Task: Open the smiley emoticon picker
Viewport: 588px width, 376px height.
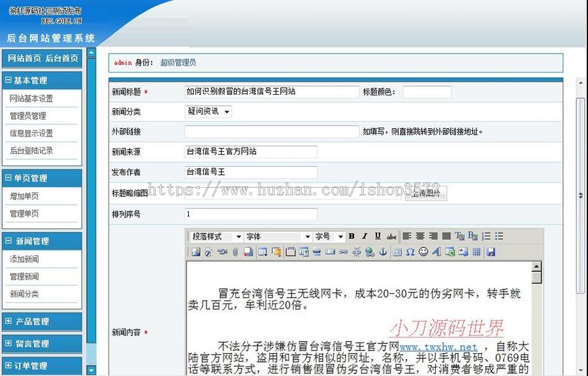Action: (423, 251)
